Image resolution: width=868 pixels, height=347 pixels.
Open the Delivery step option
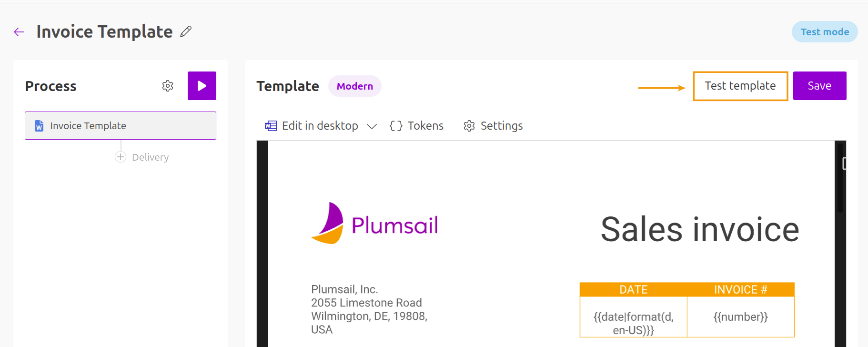pyautogui.click(x=150, y=157)
